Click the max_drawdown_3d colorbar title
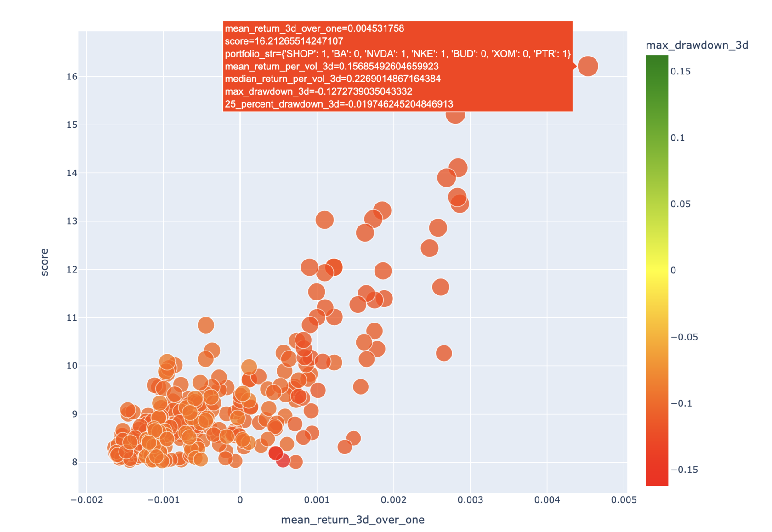The image size is (772, 532). [x=698, y=45]
